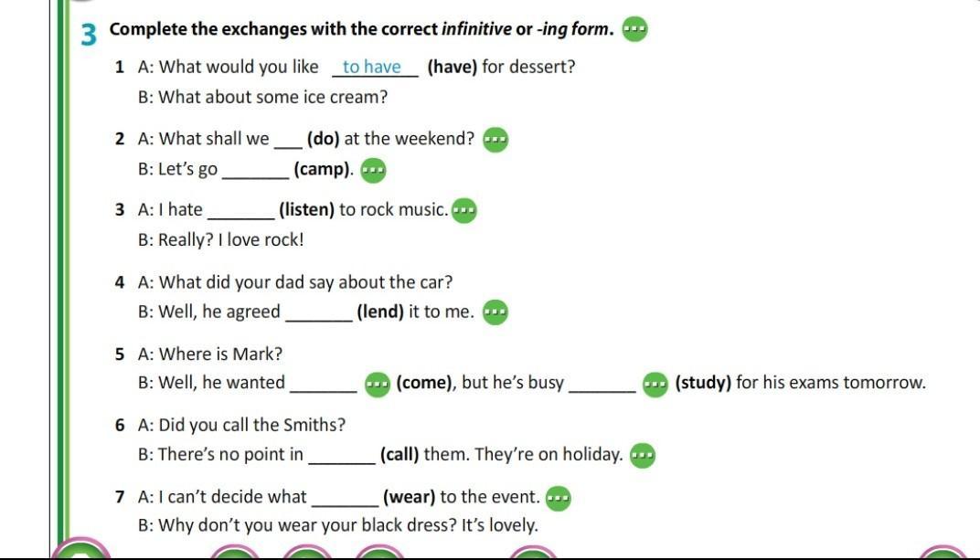The height and width of the screenshot is (560, 980).
Task: Select the blank after 'no point in'
Action: pyautogui.click(x=342, y=456)
